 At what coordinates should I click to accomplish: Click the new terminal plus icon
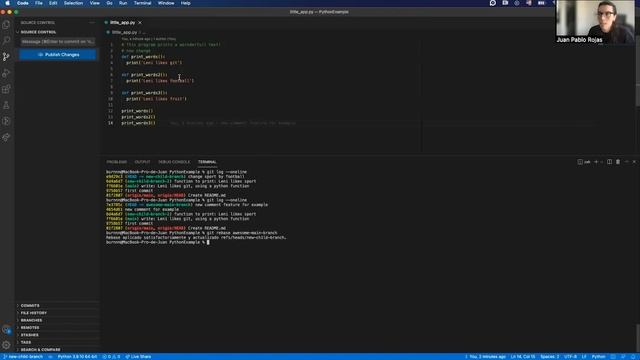click(596, 162)
